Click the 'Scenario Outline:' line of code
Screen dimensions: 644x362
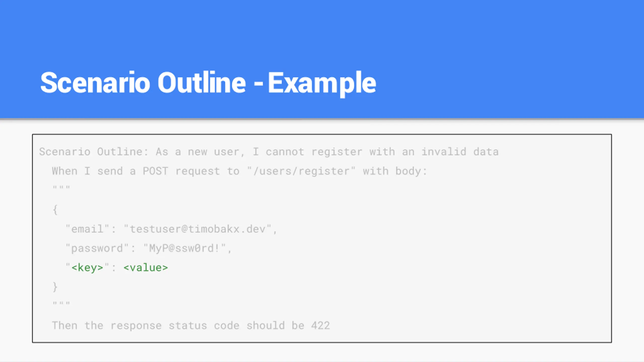269,152
